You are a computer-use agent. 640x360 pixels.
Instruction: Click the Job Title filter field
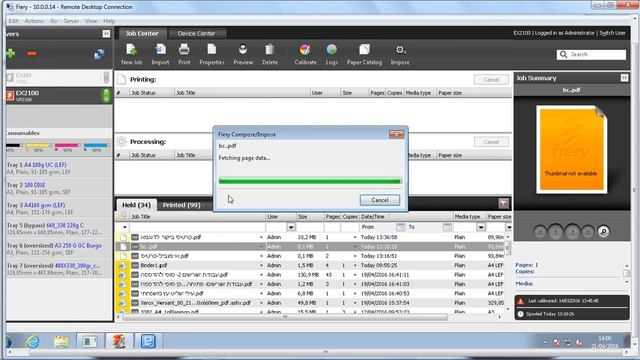point(197,227)
